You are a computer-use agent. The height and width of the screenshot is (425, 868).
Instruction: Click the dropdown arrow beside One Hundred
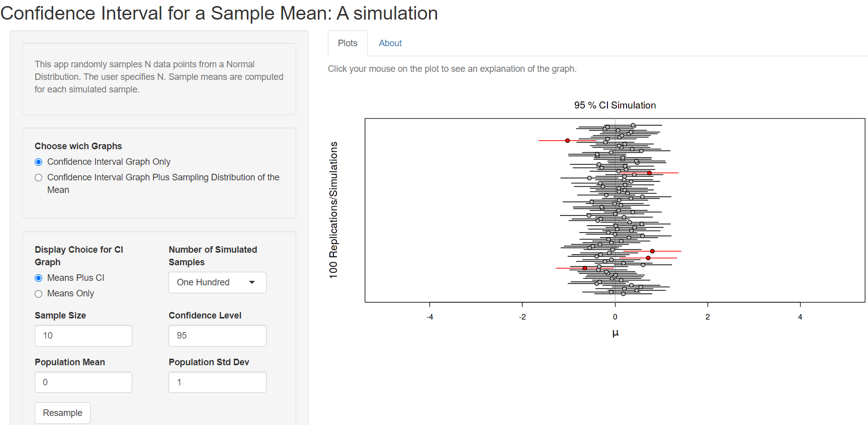[x=252, y=282]
